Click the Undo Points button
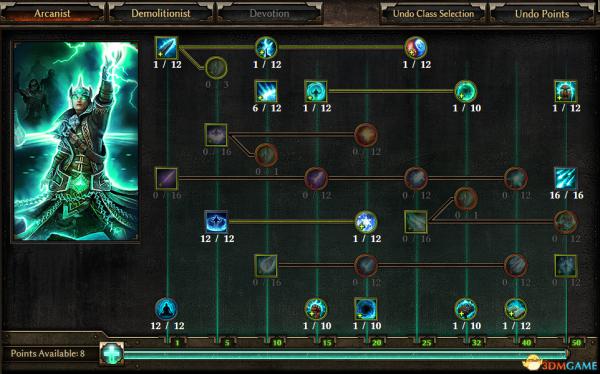The height and width of the screenshot is (374, 600). (542, 14)
